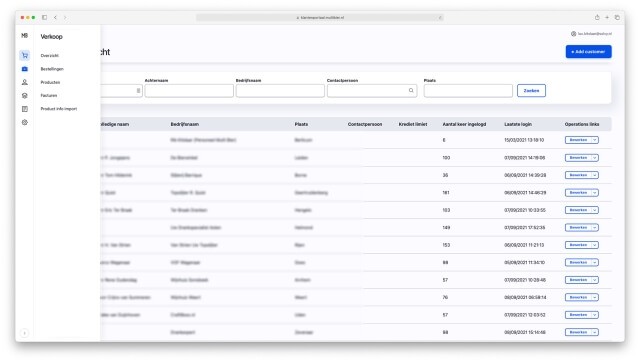Image resolution: width=640 pixels, height=362 pixels.
Task: Click the Safari address bar
Action: pos(320,18)
